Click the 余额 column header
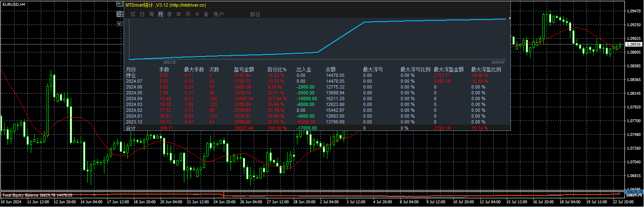The height and width of the screenshot is (207, 644). pos(330,70)
